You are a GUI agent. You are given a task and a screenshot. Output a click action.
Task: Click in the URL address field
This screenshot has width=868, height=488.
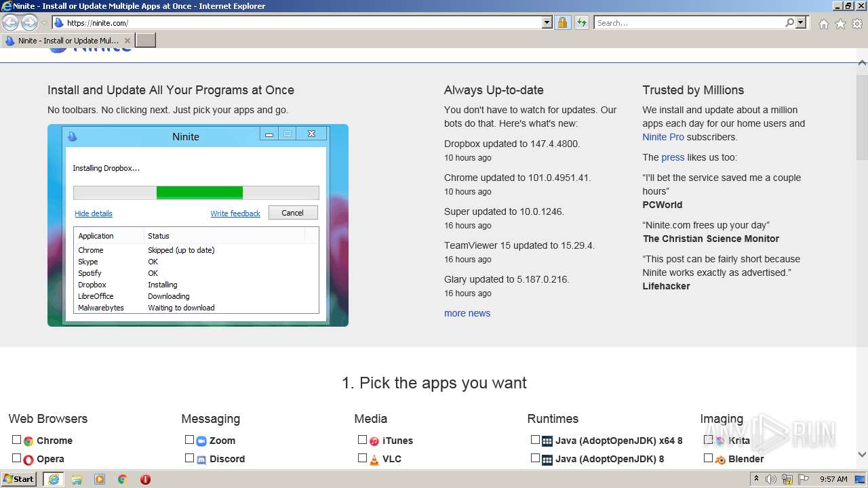[302, 22]
